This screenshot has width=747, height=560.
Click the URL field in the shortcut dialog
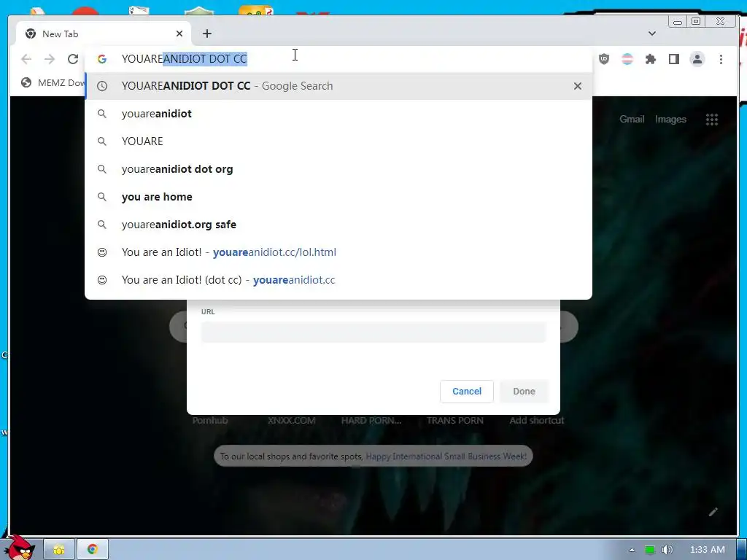pos(373,332)
